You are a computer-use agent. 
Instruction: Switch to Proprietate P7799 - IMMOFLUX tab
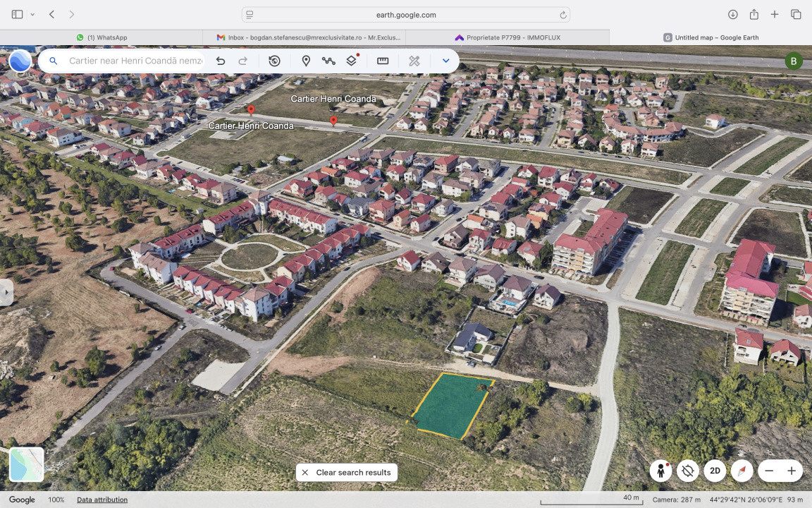point(508,37)
